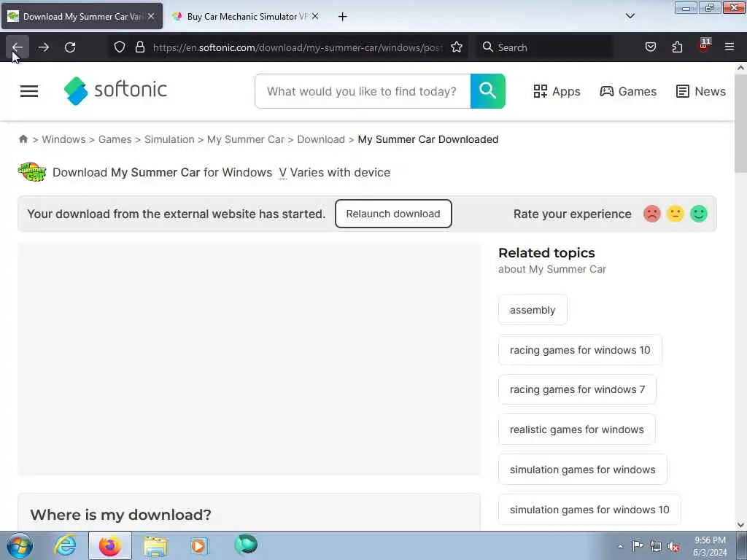
Task: Click the Firefox Search box
Action: click(544, 47)
